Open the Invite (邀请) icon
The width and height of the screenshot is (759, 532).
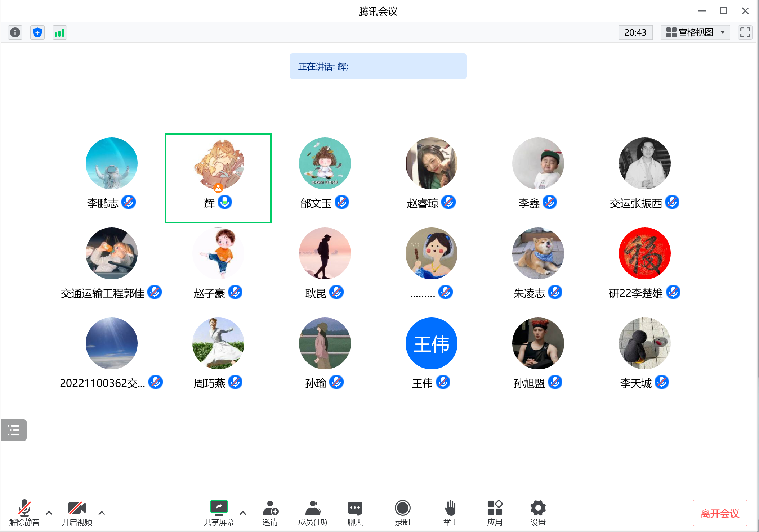coord(270,512)
